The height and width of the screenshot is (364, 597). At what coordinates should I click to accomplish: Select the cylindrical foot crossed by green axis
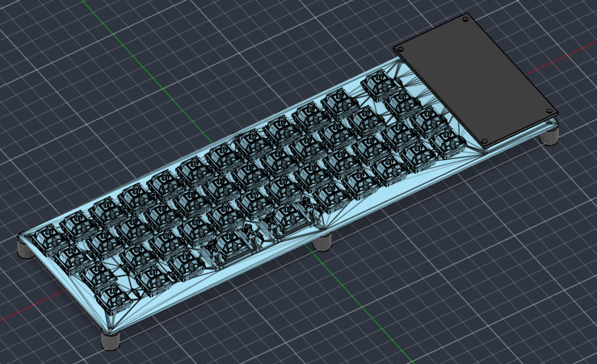click(323, 242)
